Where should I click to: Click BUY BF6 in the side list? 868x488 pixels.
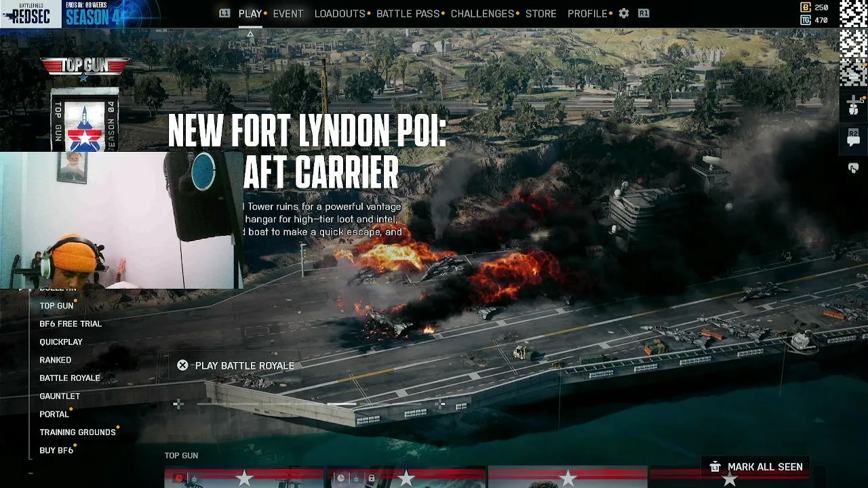(x=56, y=450)
